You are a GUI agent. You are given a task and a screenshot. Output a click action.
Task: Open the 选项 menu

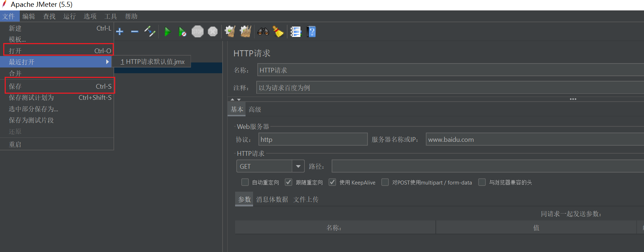pos(90,16)
